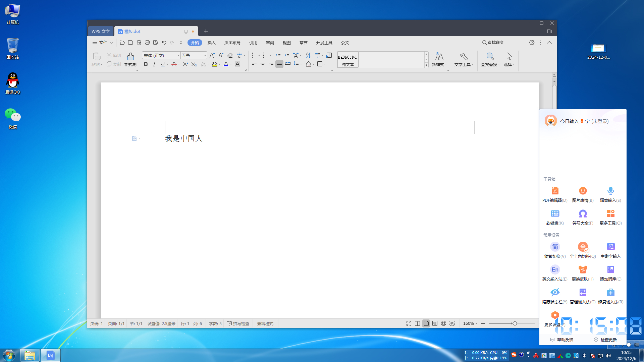Open PDF编辑器 in Sogou toolbox
The height and width of the screenshot is (362, 644).
point(555,194)
